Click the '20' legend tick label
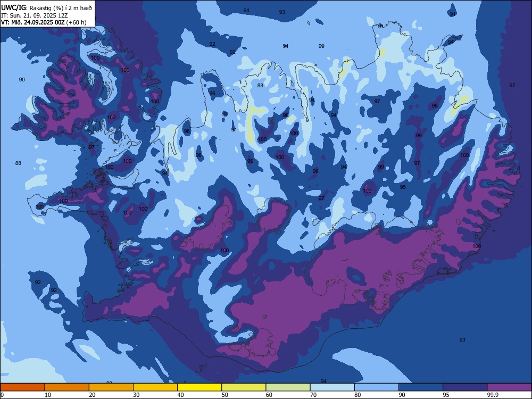This screenshot has height=399, width=532. [92, 395]
